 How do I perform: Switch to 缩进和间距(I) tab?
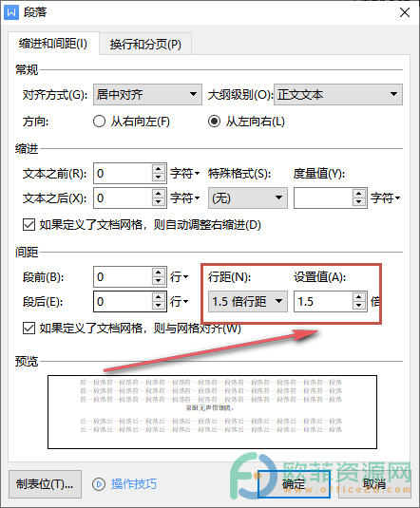pos(53,43)
